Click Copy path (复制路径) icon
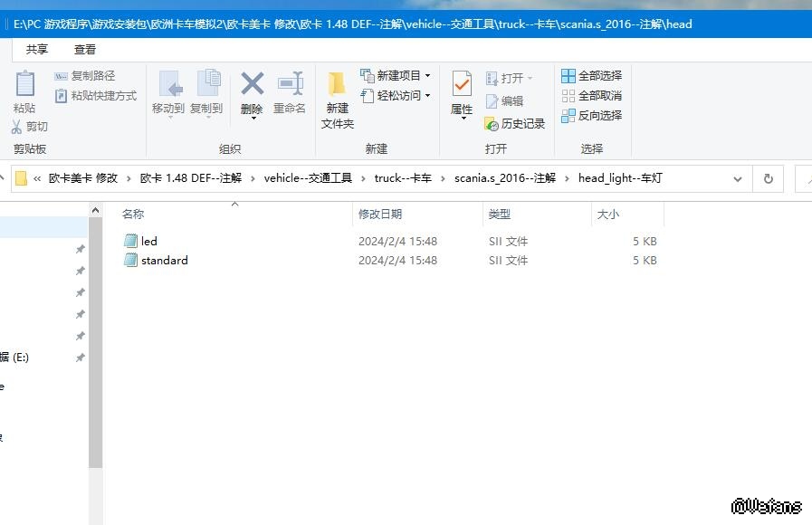The width and height of the screenshot is (812, 525). 62,76
